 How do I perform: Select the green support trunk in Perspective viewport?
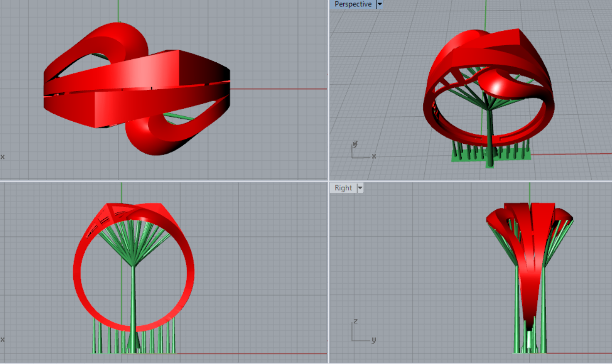point(490,132)
